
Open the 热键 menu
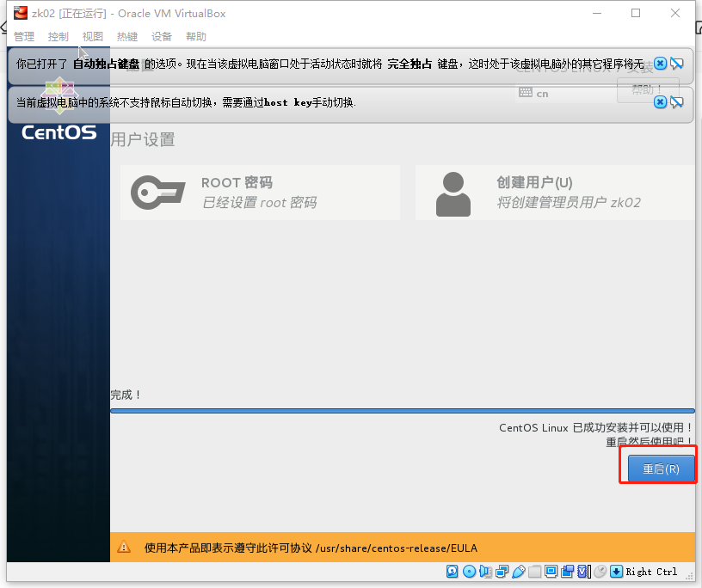click(127, 36)
